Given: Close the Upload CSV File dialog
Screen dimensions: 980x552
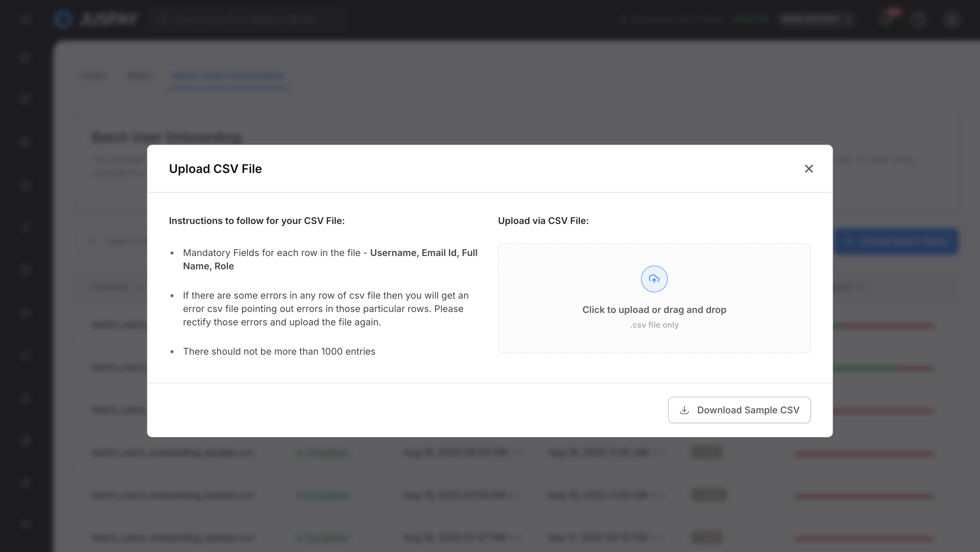Looking at the screenshot, I should [808, 169].
